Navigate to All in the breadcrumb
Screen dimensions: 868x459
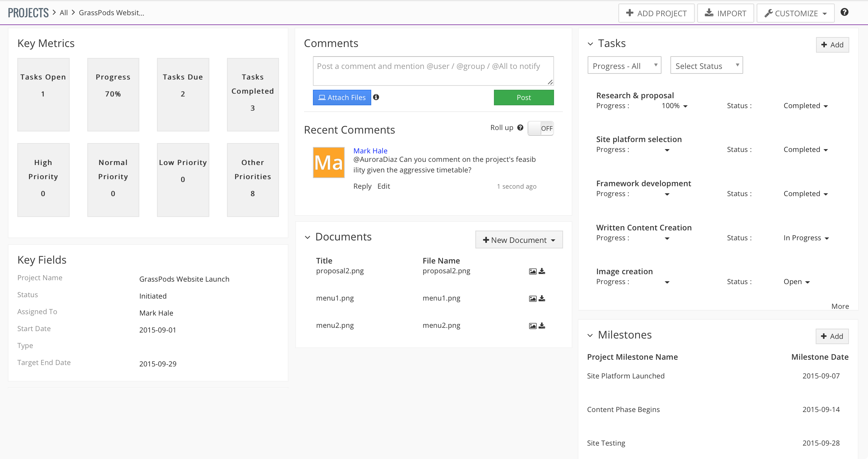[63, 12]
